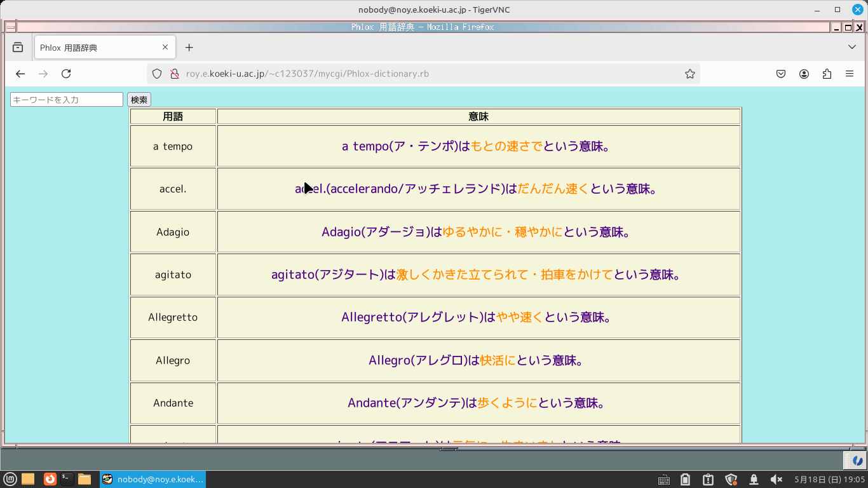This screenshot has width=868, height=488.
Task: Open the Firefox hamburger application menu
Action: point(850,74)
